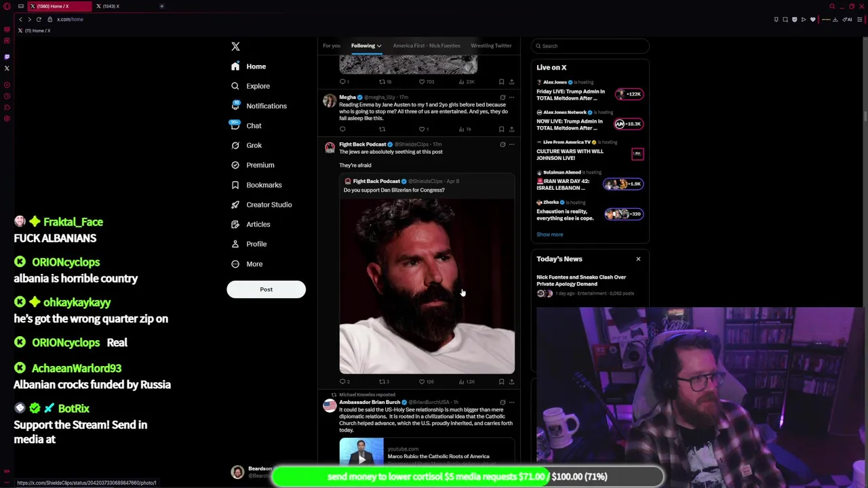Reply to the Fight Back Podcast post
This screenshot has height=488, width=868.
(344, 382)
